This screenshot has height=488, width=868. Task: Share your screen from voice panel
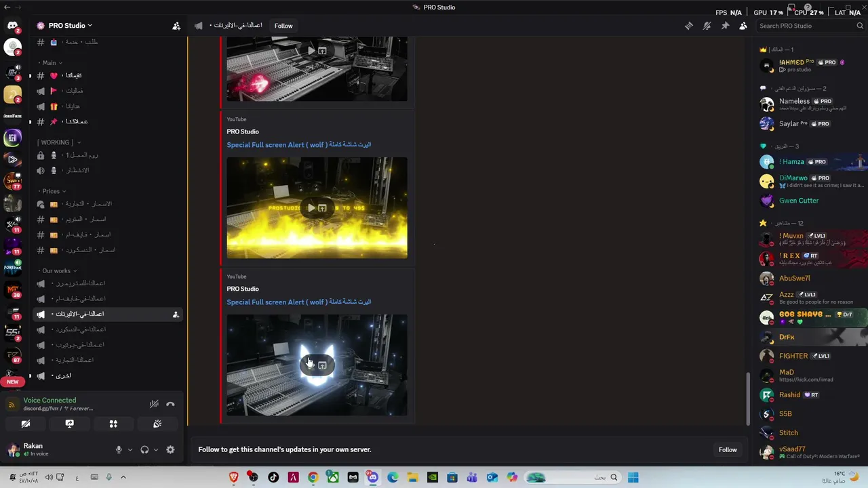tap(69, 424)
